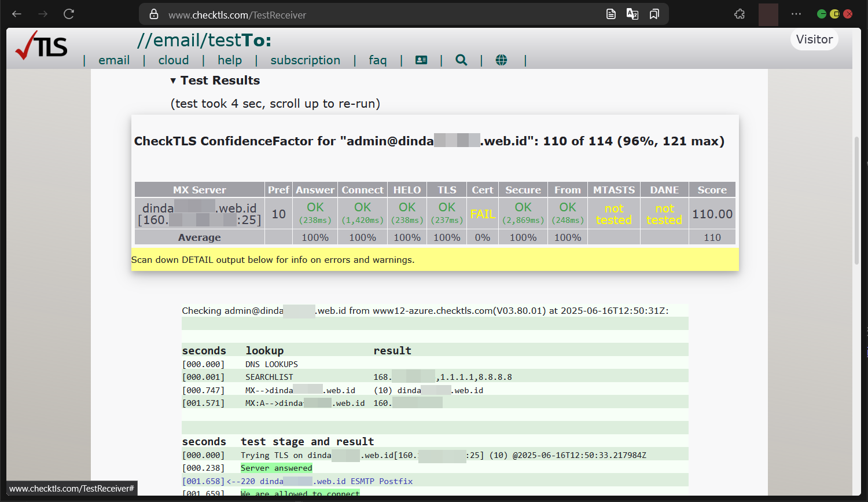Click the Pref column header
This screenshot has height=502, width=868.
tap(278, 190)
